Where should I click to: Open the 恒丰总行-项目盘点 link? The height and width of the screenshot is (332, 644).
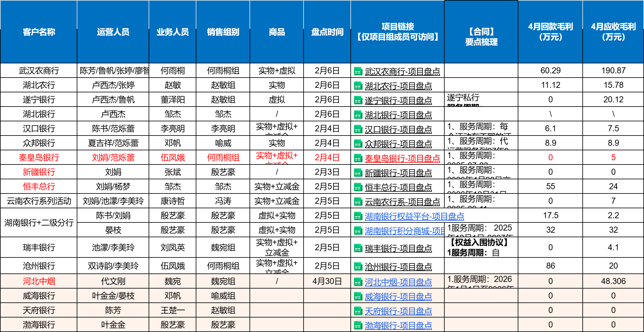398,187
